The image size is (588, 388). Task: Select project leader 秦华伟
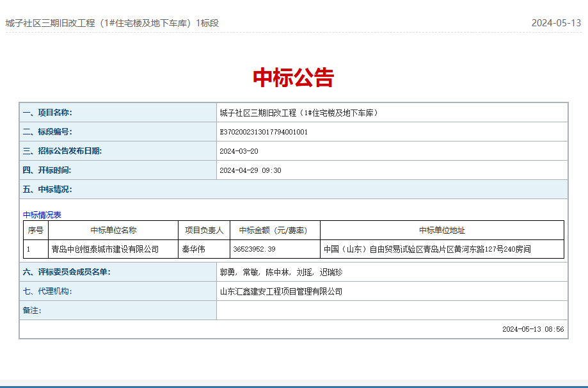tap(193, 249)
